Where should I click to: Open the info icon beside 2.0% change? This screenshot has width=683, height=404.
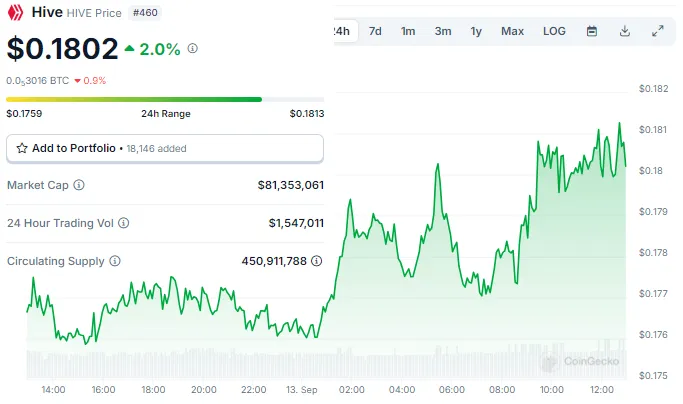coord(193,48)
